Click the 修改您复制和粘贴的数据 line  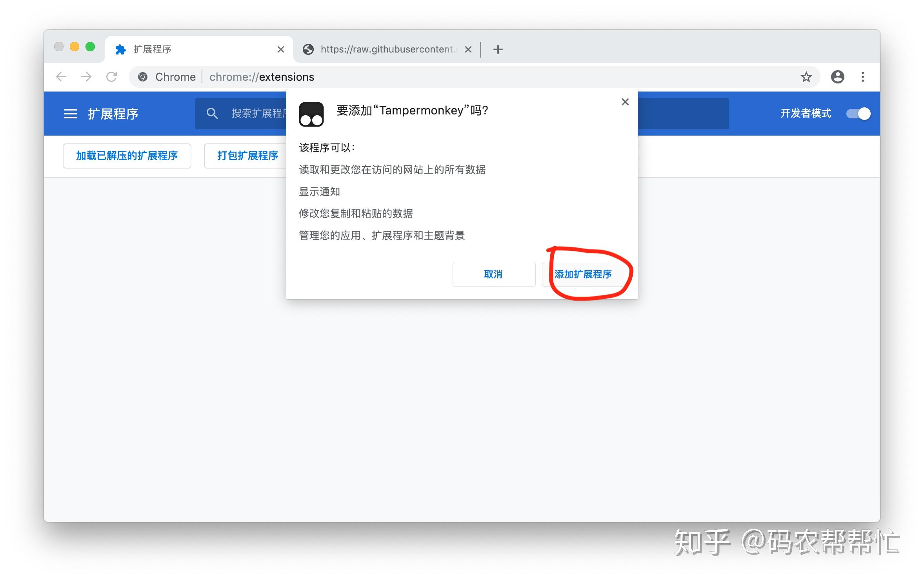pos(356,214)
